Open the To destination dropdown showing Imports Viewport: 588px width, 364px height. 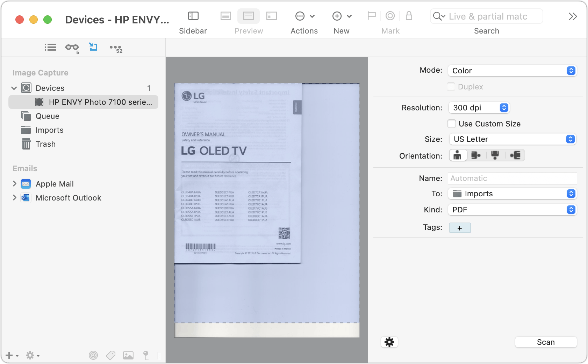click(x=512, y=194)
